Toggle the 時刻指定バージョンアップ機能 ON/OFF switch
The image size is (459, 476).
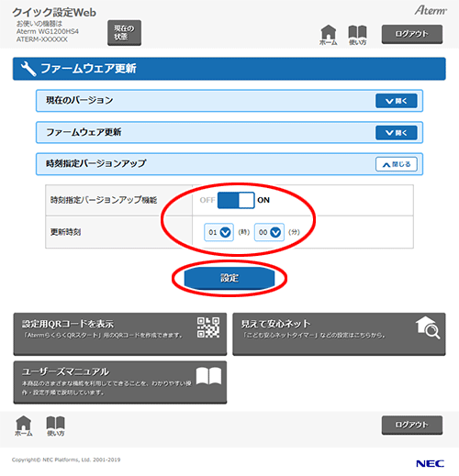tap(236, 200)
